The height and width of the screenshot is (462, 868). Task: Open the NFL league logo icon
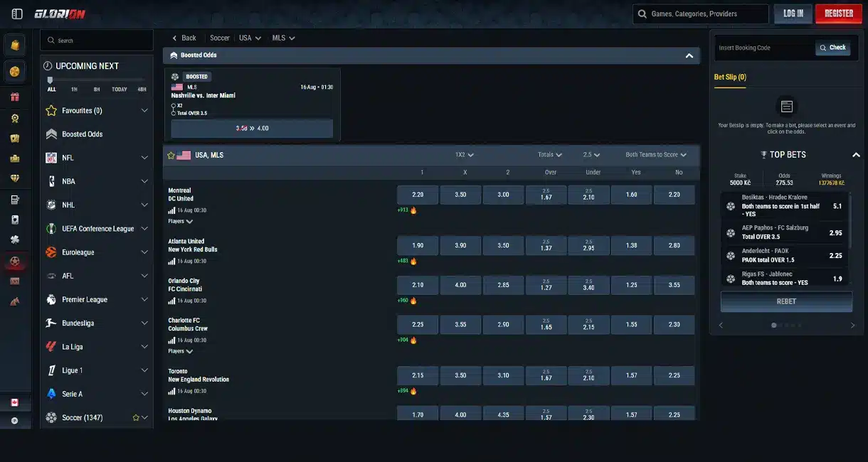click(51, 158)
